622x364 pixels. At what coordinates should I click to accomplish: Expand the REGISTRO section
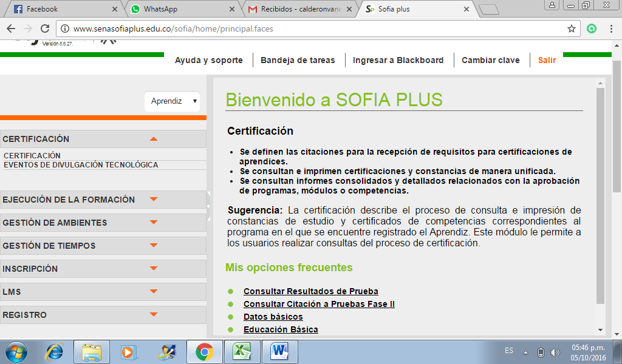pyautogui.click(x=155, y=314)
